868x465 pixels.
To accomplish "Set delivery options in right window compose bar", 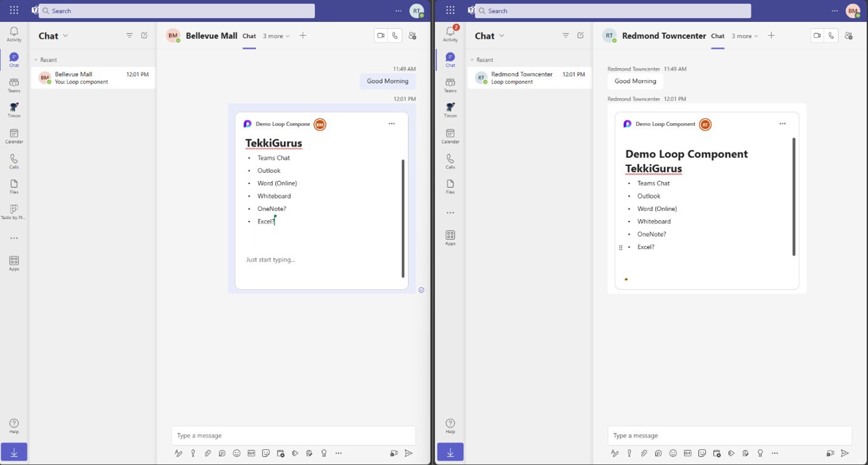I will tap(629, 453).
